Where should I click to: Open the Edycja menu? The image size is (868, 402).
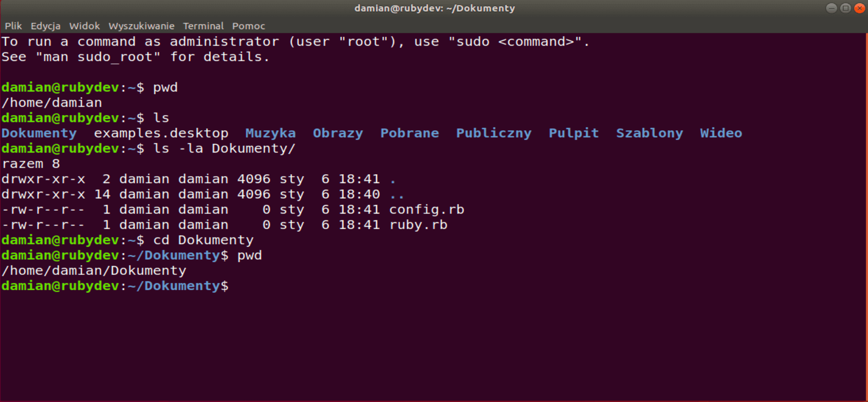coord(45,26)
